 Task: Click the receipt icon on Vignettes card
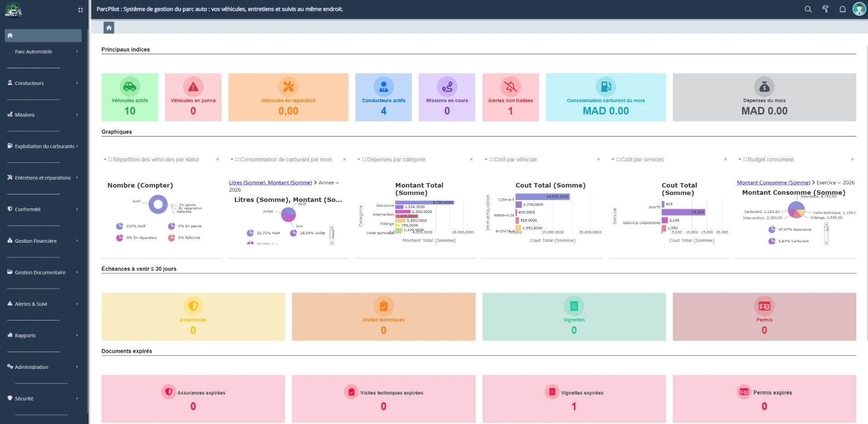pos(574,306)
